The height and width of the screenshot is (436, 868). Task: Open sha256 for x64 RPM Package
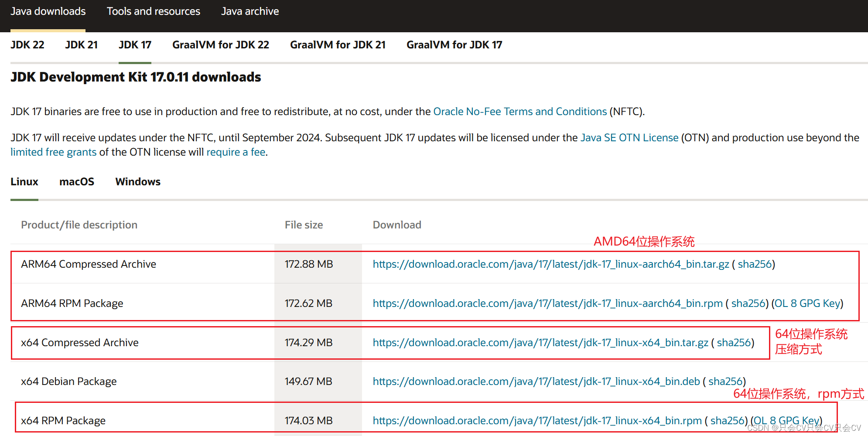pyautogui.click(x=727, y=421)
